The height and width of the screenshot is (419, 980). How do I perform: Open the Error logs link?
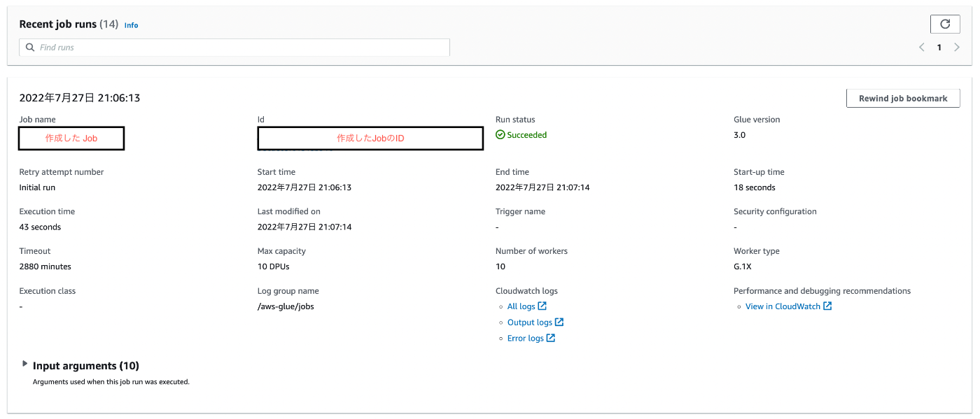pos(526,338)
